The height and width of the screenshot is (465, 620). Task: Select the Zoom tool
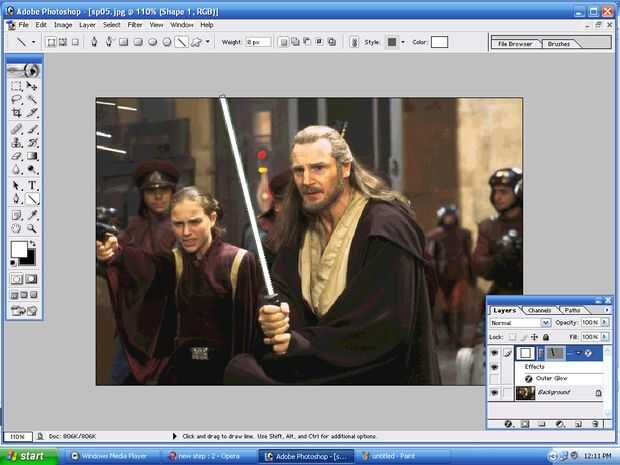(x=32, y=228)
